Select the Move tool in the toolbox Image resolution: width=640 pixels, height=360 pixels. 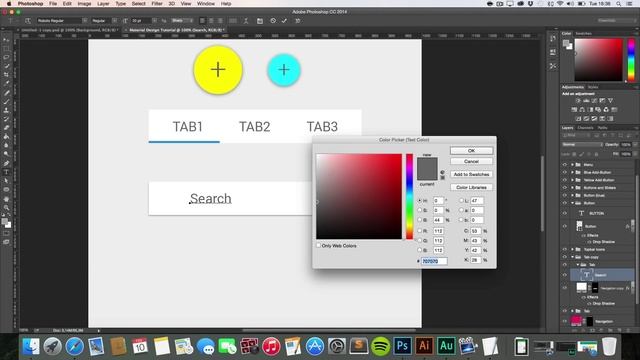coord(6,40)
